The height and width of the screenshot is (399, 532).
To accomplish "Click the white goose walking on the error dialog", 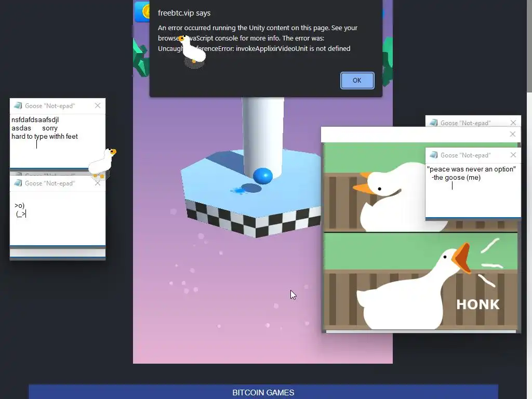I will (193, 51).
